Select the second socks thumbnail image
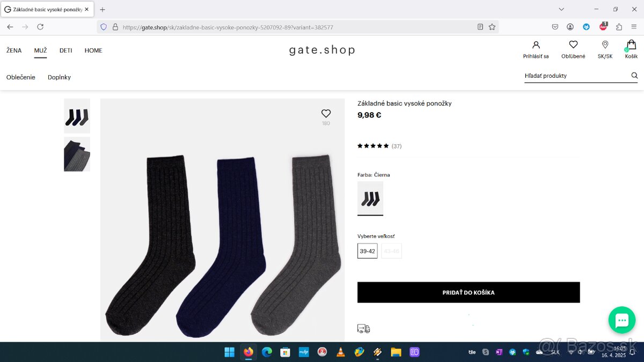The height and width of the screenshot is (362, 644). click(x=77, y=154)
